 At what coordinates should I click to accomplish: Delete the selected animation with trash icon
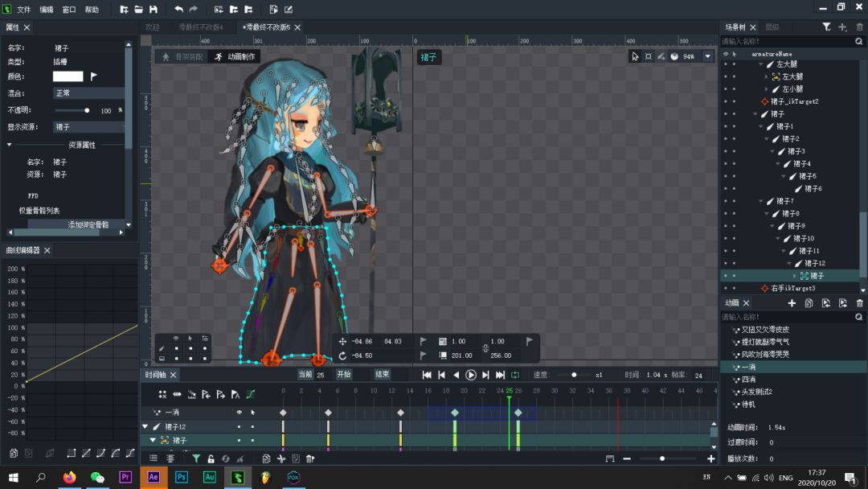859,303
